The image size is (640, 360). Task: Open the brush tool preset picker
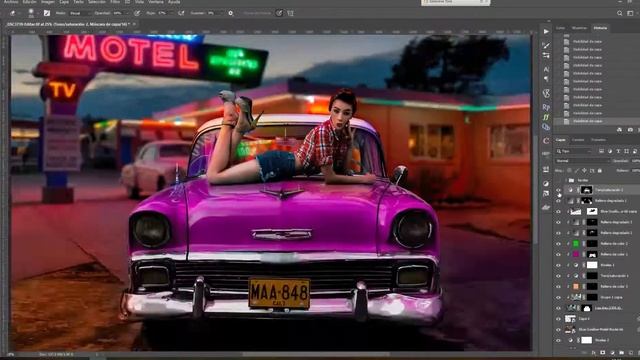(13, 13)
